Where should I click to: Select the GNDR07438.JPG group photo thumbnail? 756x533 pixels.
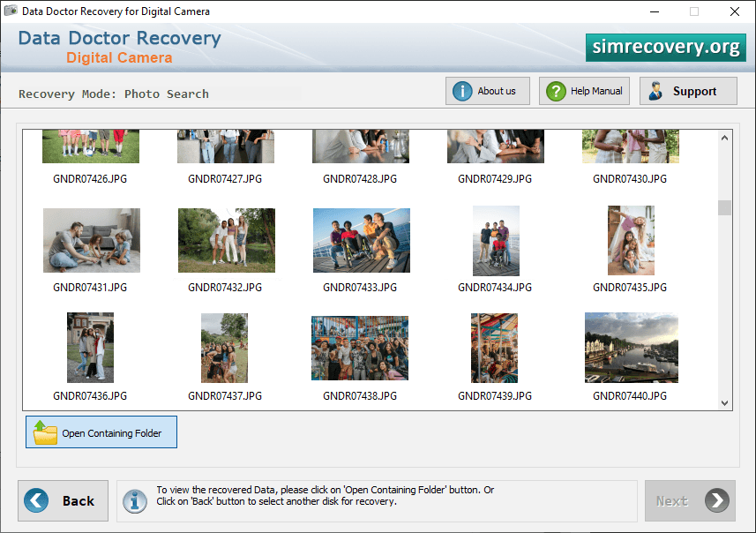tap(360, 348)
